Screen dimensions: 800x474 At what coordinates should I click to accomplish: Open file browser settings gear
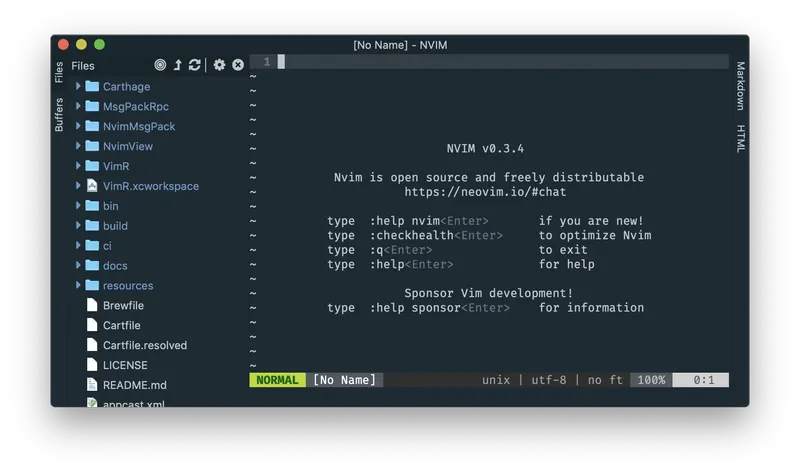pos(219,65)
